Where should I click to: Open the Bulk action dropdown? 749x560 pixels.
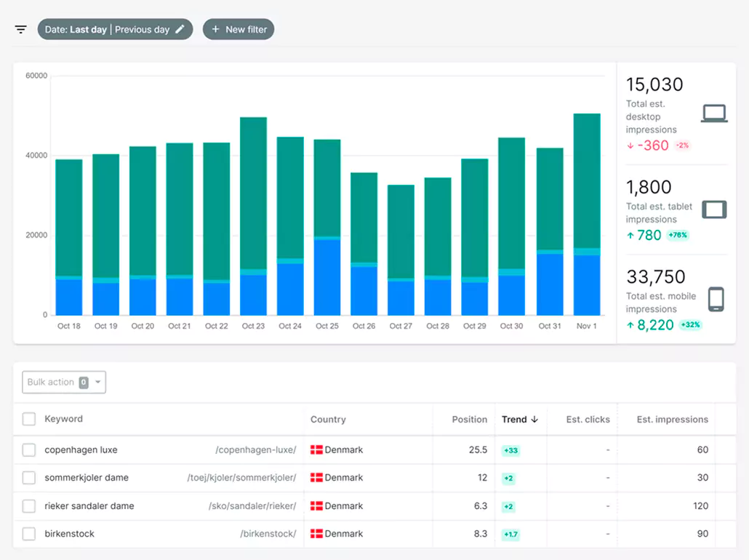click(64, 383)
